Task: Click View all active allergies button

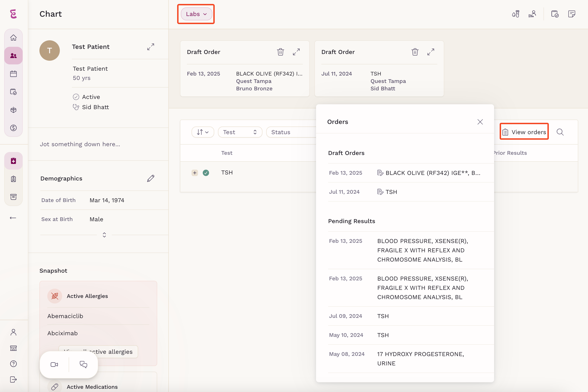Action: pos(98,351)
